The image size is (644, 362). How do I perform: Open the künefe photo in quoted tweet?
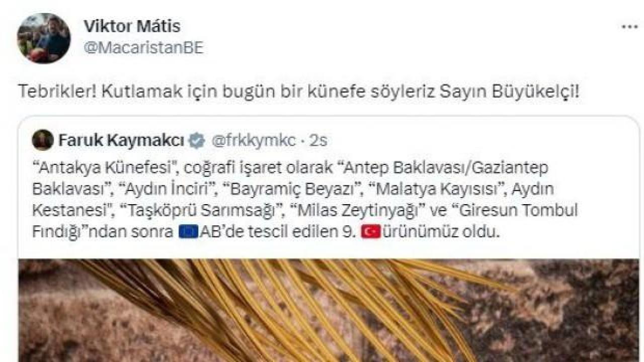tap(329, 310)
